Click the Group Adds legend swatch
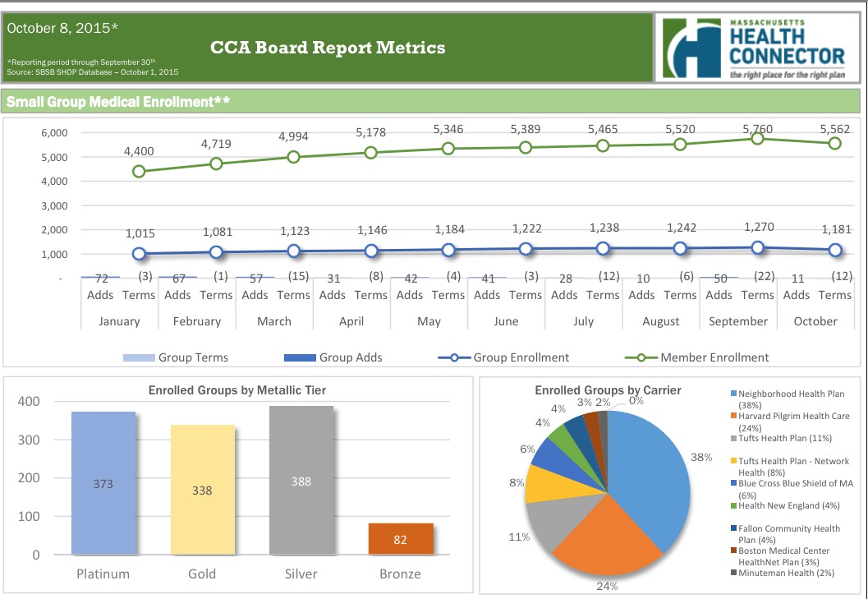 pyautogui.click(x=299, y=357)
